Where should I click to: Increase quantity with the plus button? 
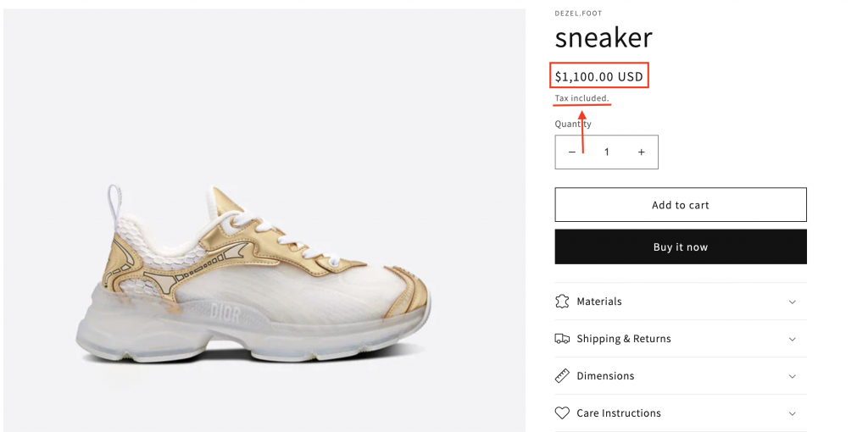[641, 152]
